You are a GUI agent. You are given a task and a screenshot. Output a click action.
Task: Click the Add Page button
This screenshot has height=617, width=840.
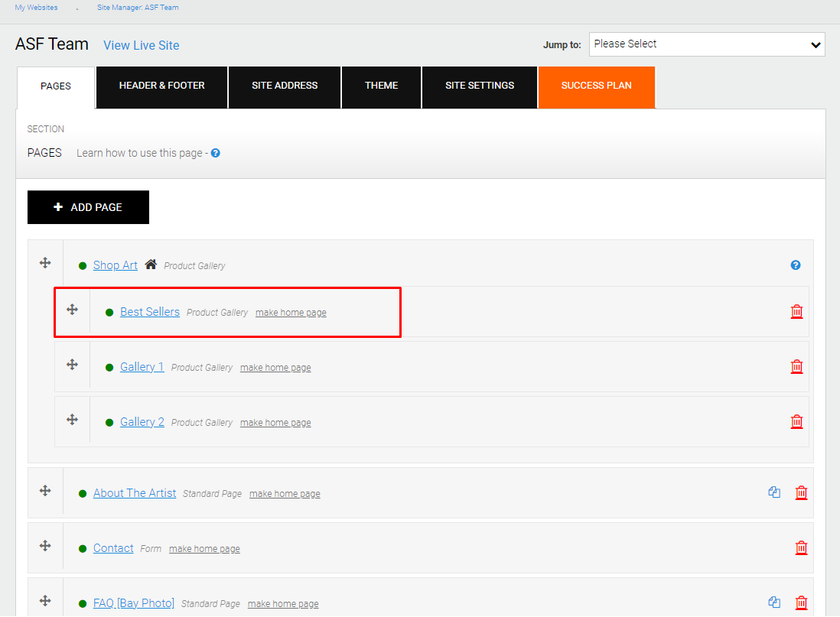coord(89,207)
